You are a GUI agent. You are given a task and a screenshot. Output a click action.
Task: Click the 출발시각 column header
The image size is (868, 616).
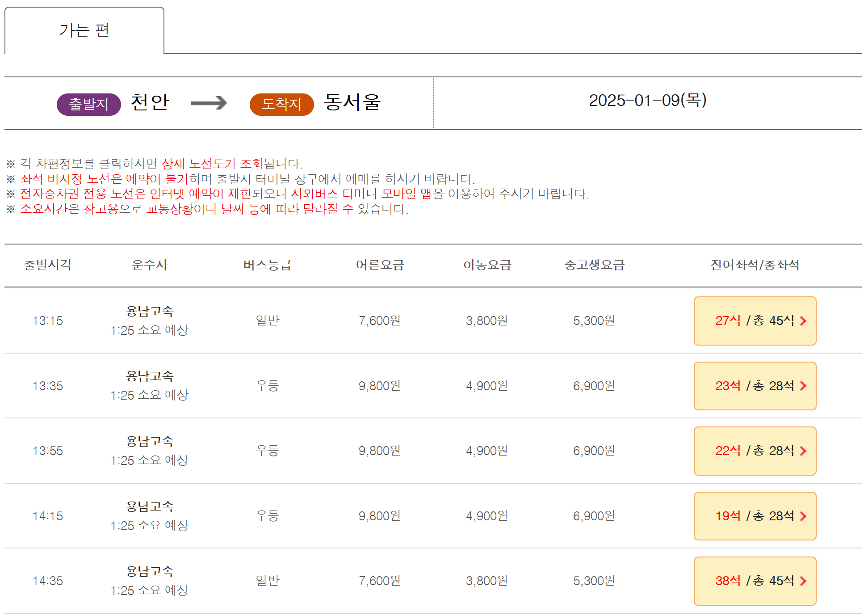pos(48,265)
